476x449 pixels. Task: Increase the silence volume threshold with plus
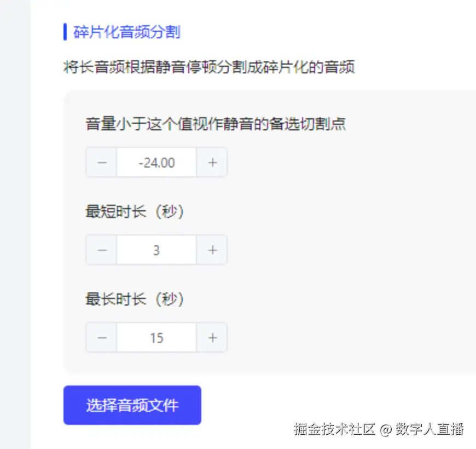click(212, 163)
